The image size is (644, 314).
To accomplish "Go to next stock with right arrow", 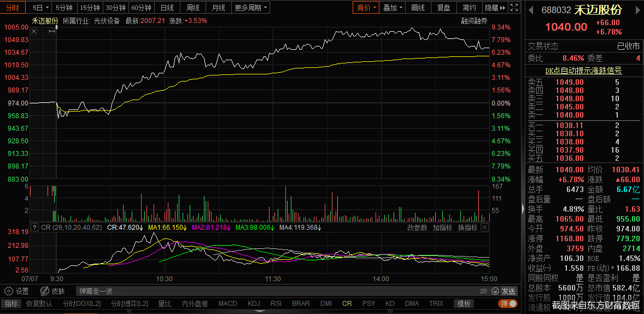I will pyautogui.click(x=639, y=10).
